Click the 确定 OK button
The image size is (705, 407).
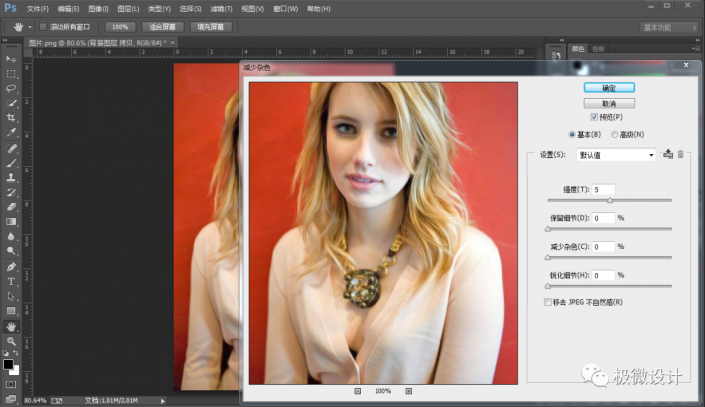pyautogui.click(x=608, y=88)
